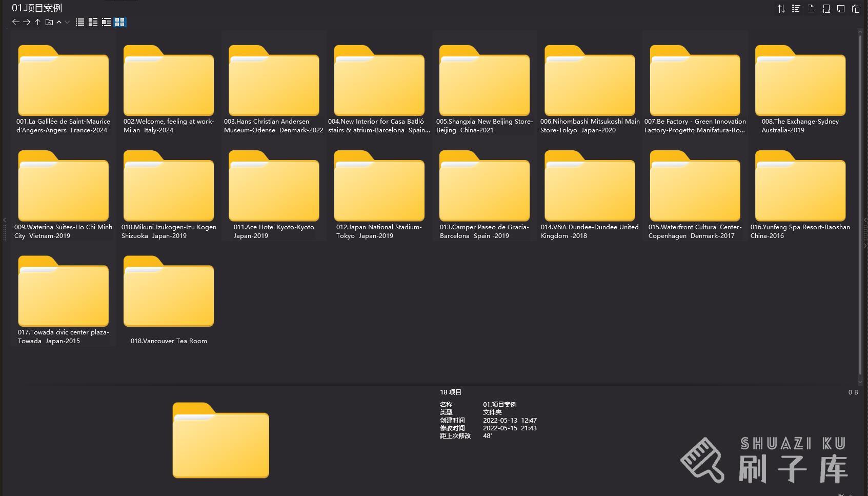Open the 012.Japan National Stadium folder
Image resolution: width=868 pixels, height=496 pixels.
[x=379, y=190]
